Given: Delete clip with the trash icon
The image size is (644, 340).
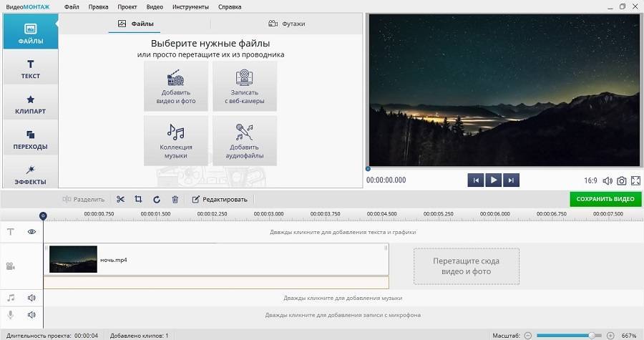Looking at the screenshot, I should click(x=175, y=199).
